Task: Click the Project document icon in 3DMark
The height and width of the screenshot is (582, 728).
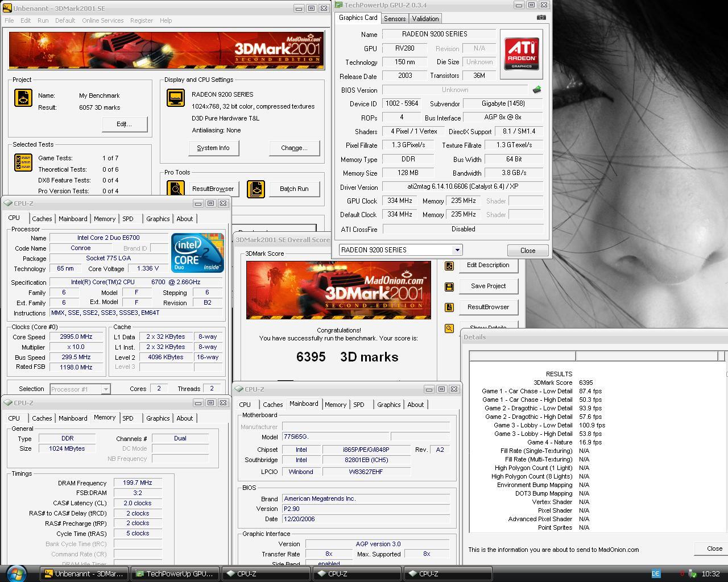Action: click(23, 98)
